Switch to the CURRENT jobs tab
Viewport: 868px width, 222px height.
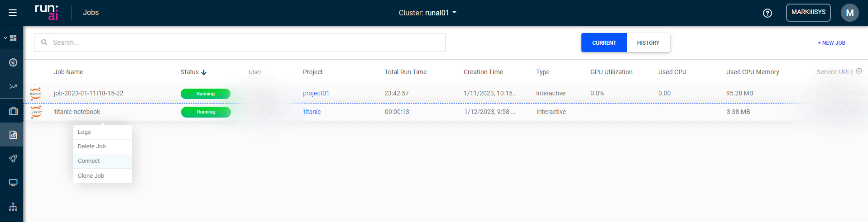click(x=604, y=43)
